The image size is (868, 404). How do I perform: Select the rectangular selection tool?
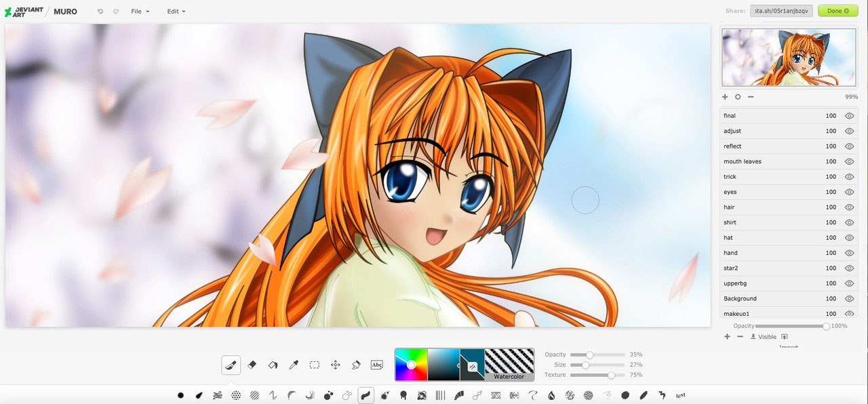tap(314, 364)
